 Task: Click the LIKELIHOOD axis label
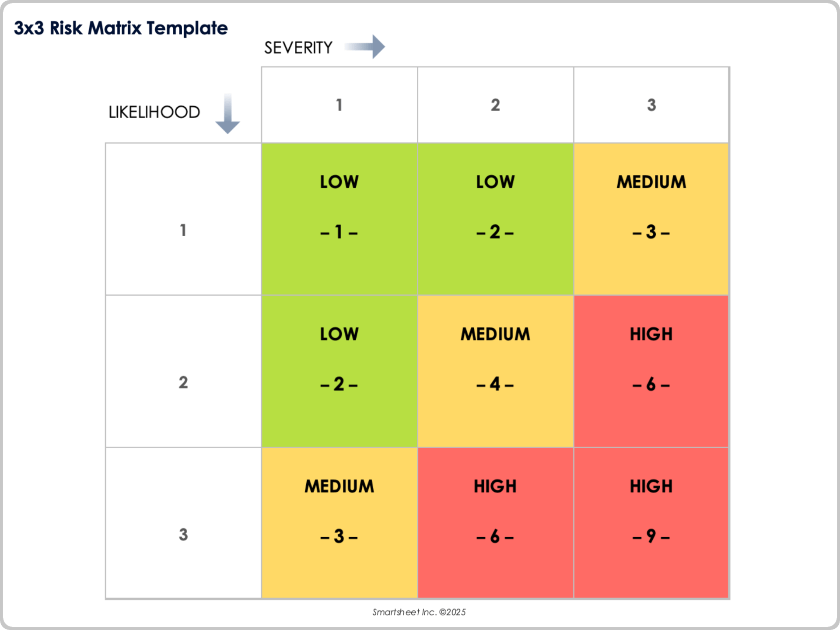154,112
